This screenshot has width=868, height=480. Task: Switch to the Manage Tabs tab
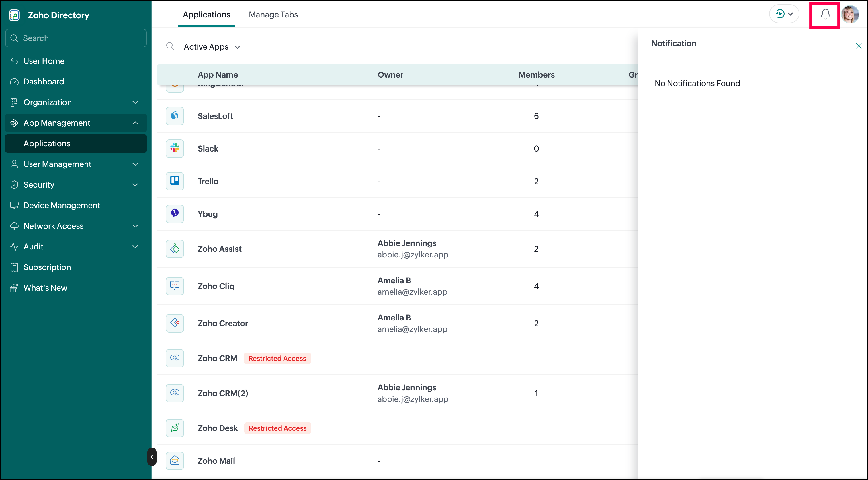pyautogui.click(x=273, y=15)
